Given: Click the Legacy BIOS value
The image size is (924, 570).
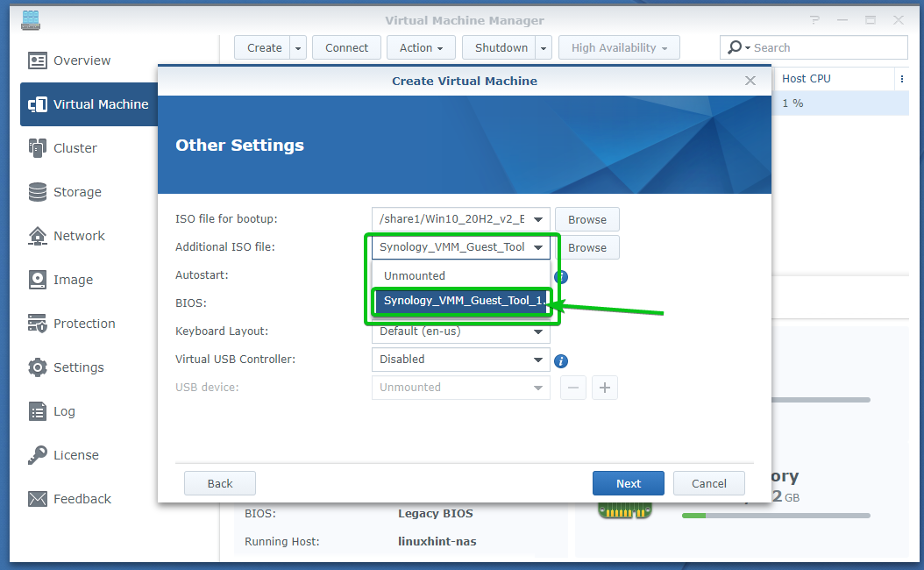Looking at the screenshot, I should pos(436,513).
